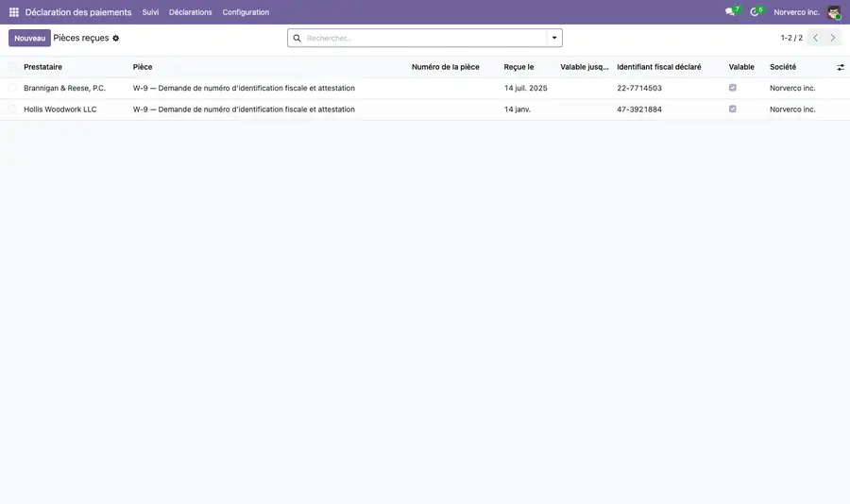Viewport: 850px width, 504px height.
Task: Open the Brannigan & Reese, P.C. record
Action: click(x=64, y=88)
